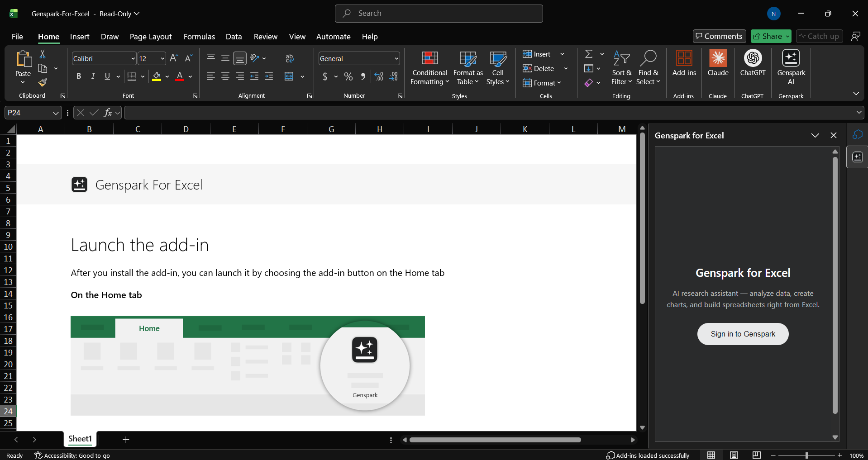Toggle Bottom Align
This screenshot has width=868, height=460.
click(239, 58)
